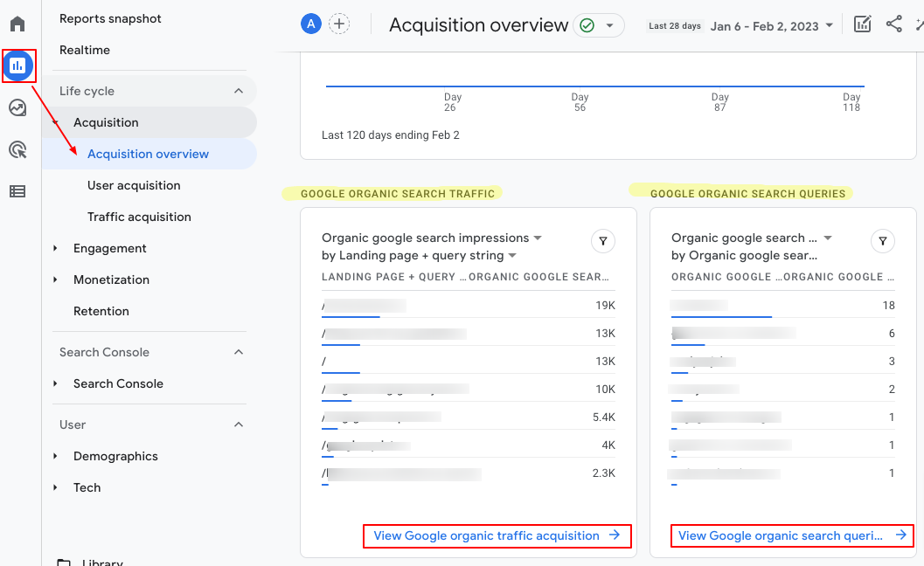Click the 'Last 28 days' label

(675, 26)
